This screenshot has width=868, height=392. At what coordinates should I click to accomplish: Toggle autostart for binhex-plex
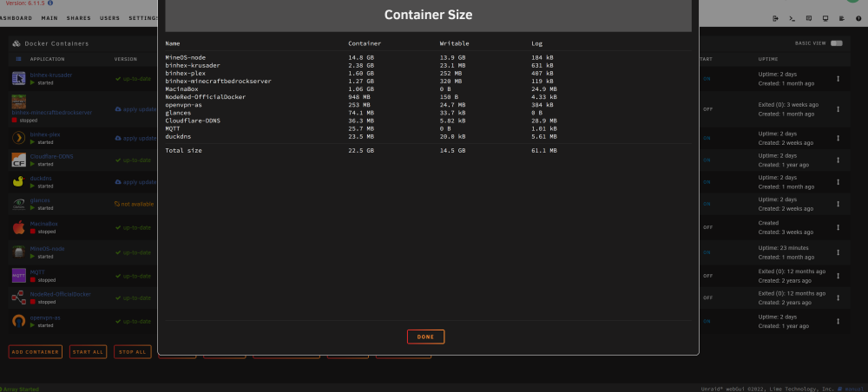pyautogui.click(x=707, y=138)
